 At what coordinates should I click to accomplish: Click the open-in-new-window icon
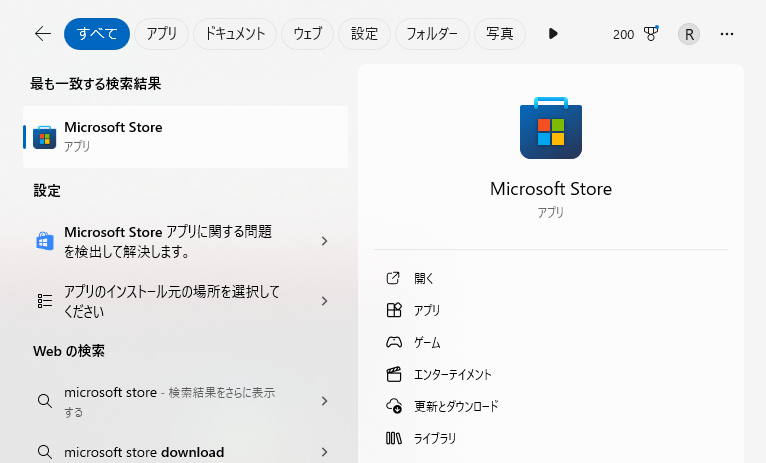tap(393, 278)
